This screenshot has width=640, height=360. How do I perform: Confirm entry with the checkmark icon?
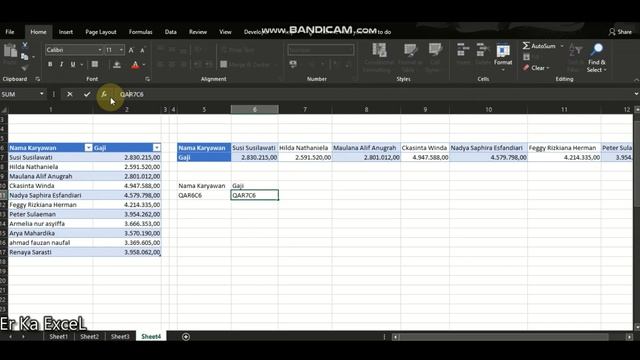[x=87, y=94]
